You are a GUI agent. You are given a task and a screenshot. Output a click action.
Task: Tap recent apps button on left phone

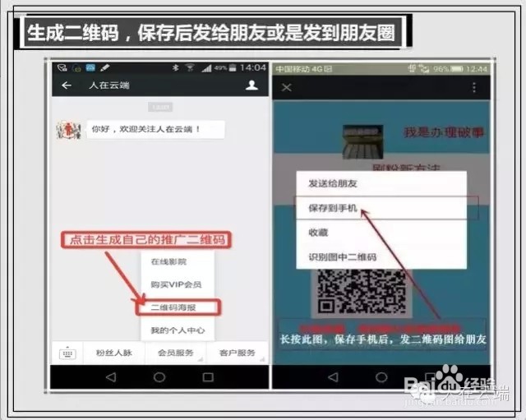point(208,377)
